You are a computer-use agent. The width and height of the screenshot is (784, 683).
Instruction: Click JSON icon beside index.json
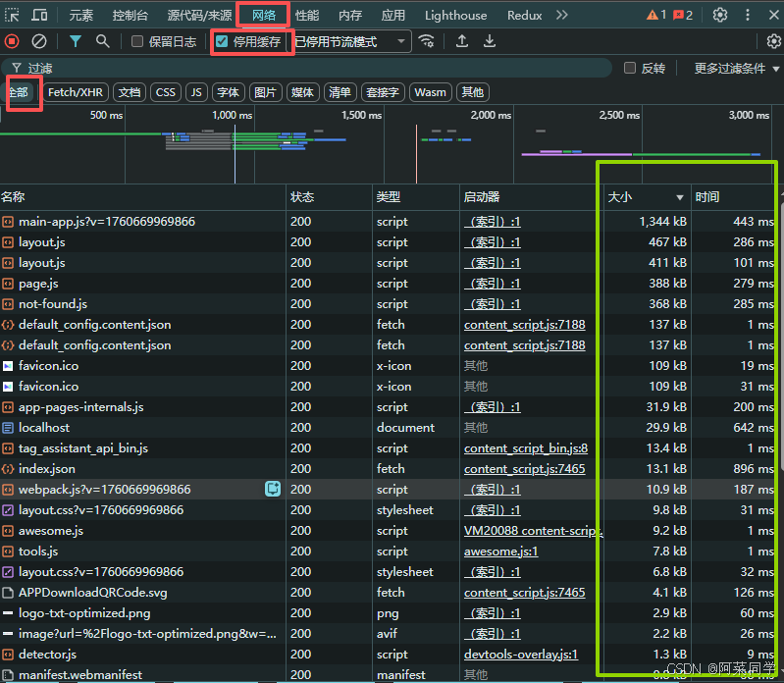coord(8,469)
